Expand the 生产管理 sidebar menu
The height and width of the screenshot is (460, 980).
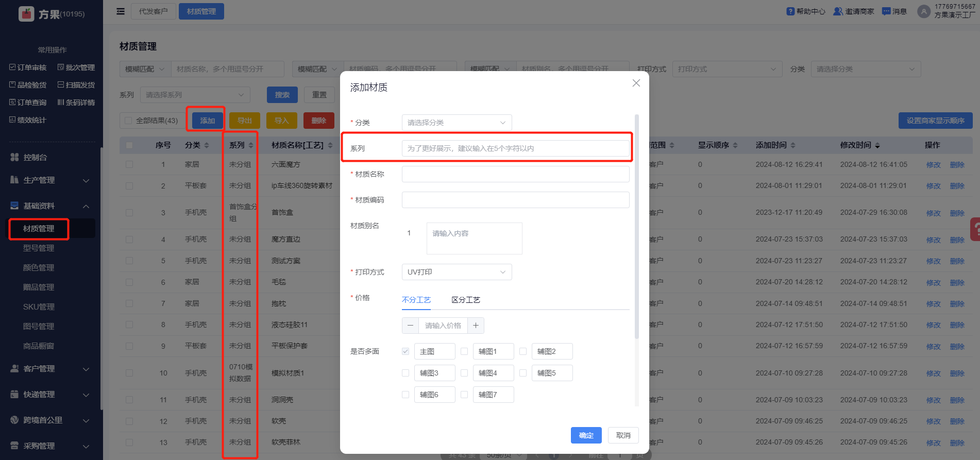point(49,180)
